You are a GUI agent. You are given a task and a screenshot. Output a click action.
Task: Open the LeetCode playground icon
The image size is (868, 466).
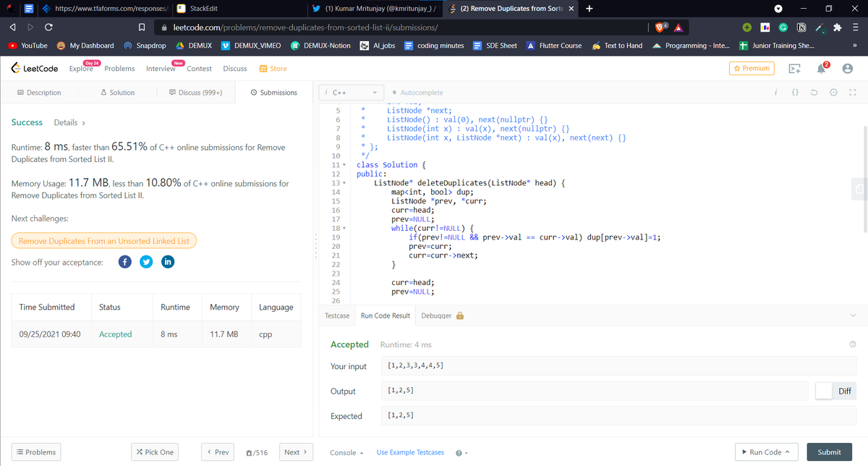pos(796,69)
